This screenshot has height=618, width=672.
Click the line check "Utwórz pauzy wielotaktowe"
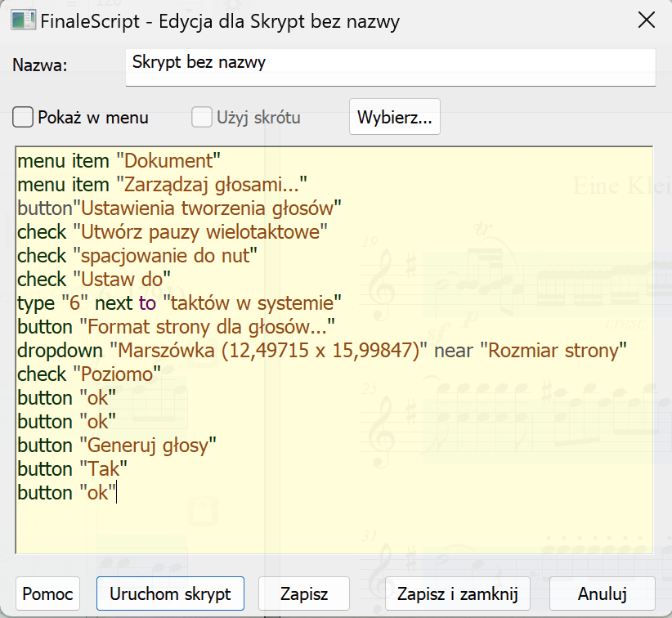pyautogui.click(x=172, y=232)
